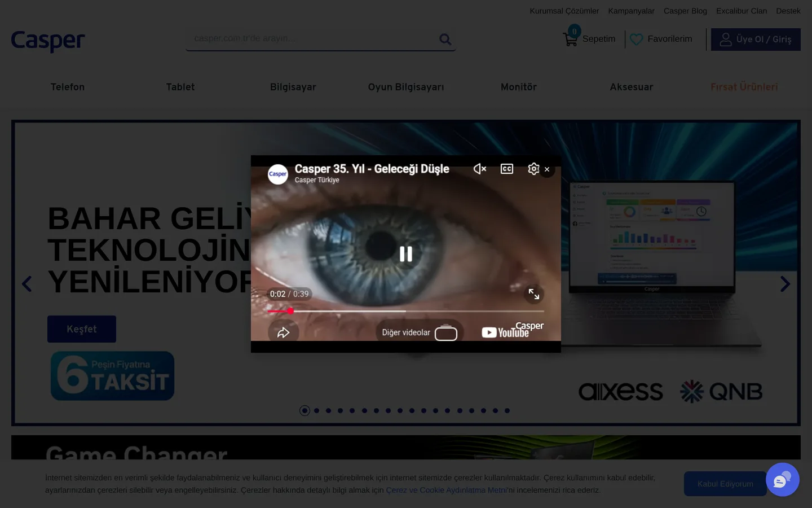Click the Keşfet banner button

(82, 329)
